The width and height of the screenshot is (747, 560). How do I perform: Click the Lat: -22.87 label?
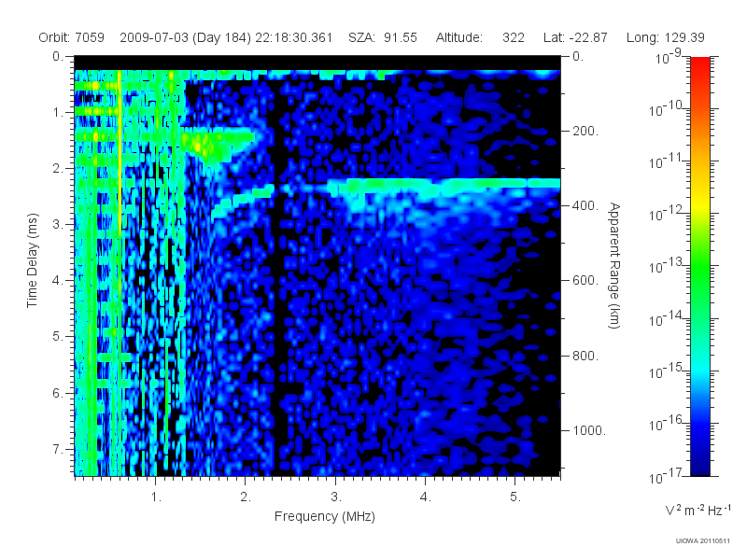click(575, 37)
